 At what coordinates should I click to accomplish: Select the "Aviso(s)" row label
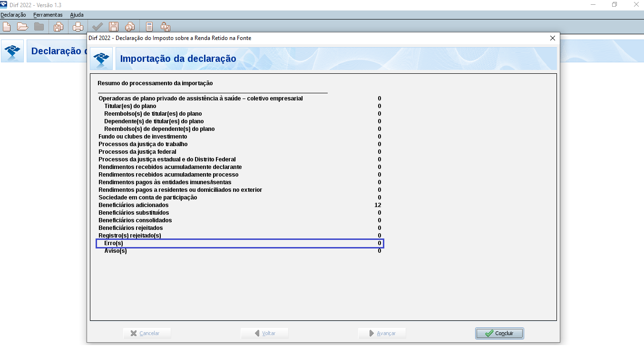[x=116, y=251]
